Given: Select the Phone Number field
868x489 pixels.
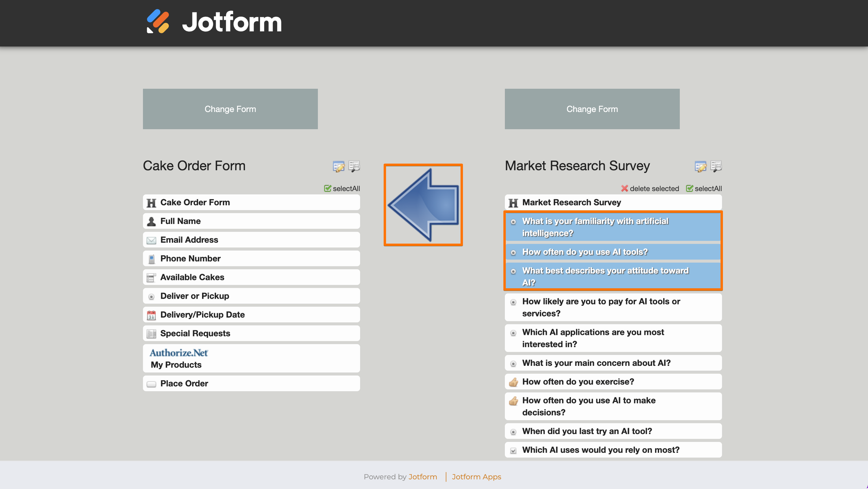Looking at the screenshot, I should tap(251, 258).
